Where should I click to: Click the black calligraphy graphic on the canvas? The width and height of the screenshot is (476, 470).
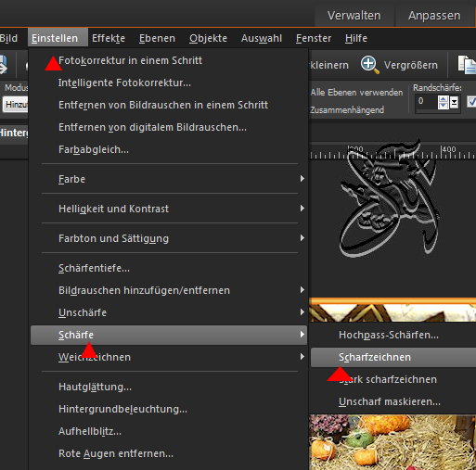point(390,197)
